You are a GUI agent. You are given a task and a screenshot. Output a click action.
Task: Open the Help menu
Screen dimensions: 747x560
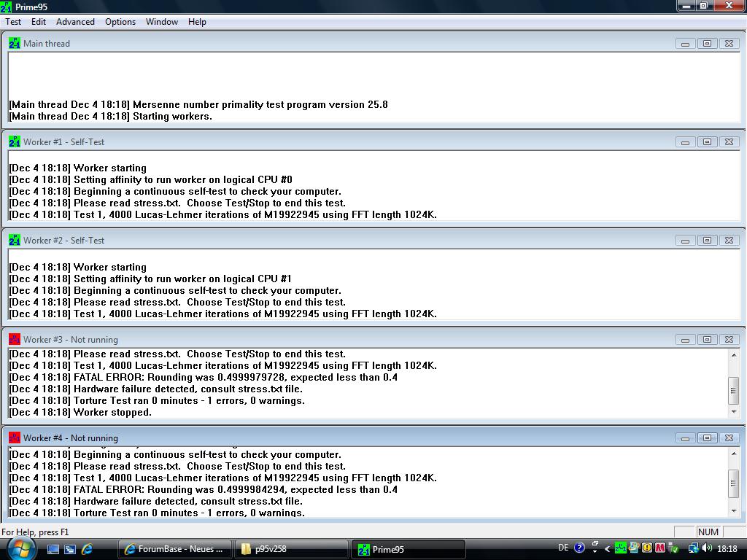(x=197, y=22)
